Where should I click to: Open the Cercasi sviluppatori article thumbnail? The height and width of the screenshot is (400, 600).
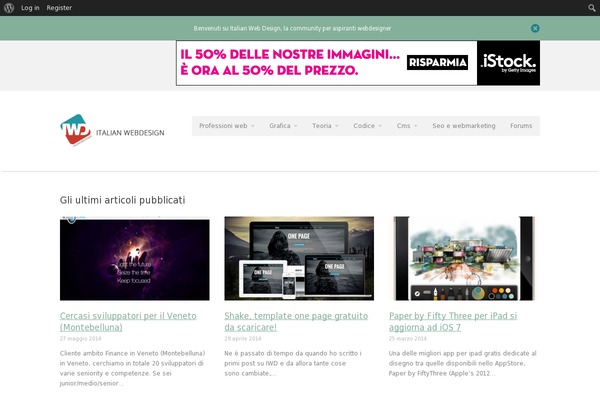(135, 259)
